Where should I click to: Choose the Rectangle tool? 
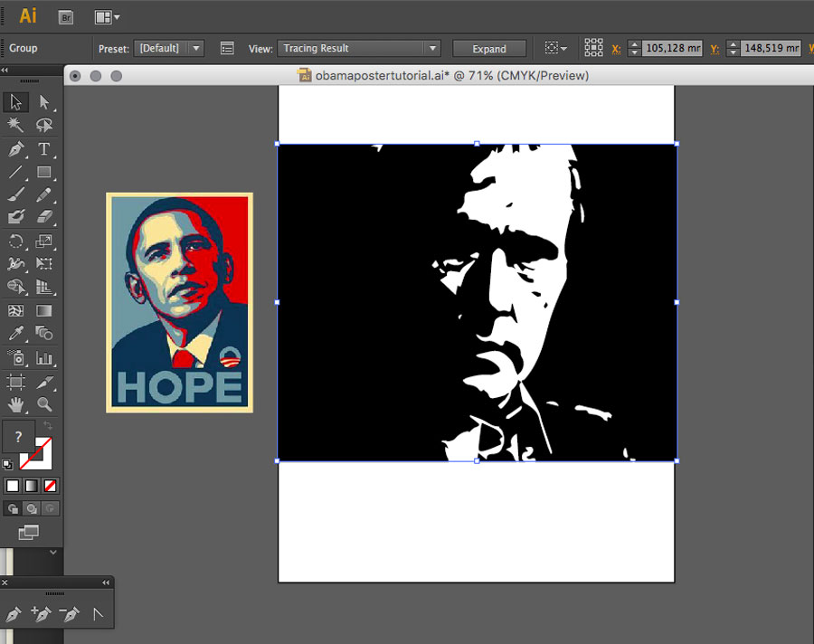point(44,172)
